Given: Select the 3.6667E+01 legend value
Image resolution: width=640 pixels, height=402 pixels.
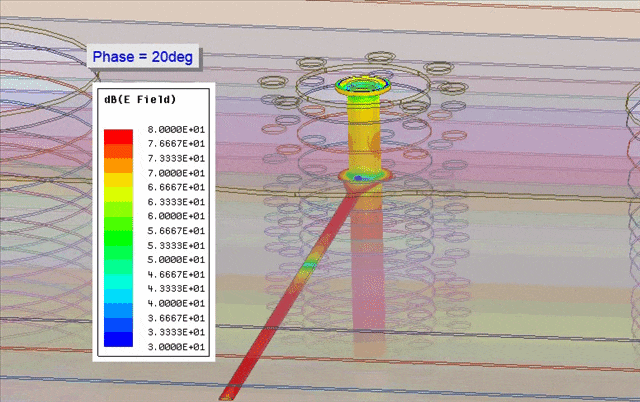Looking at the screenshot, I should [x=176, y=318].
